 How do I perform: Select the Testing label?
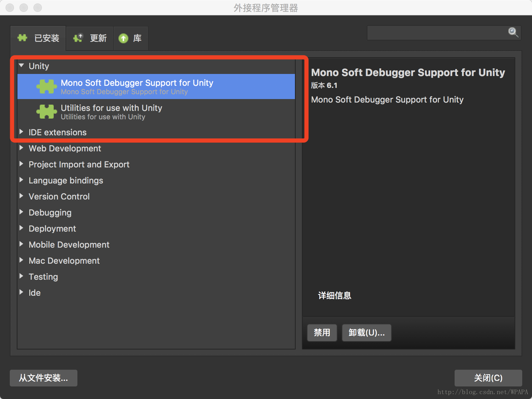[43, 277]
